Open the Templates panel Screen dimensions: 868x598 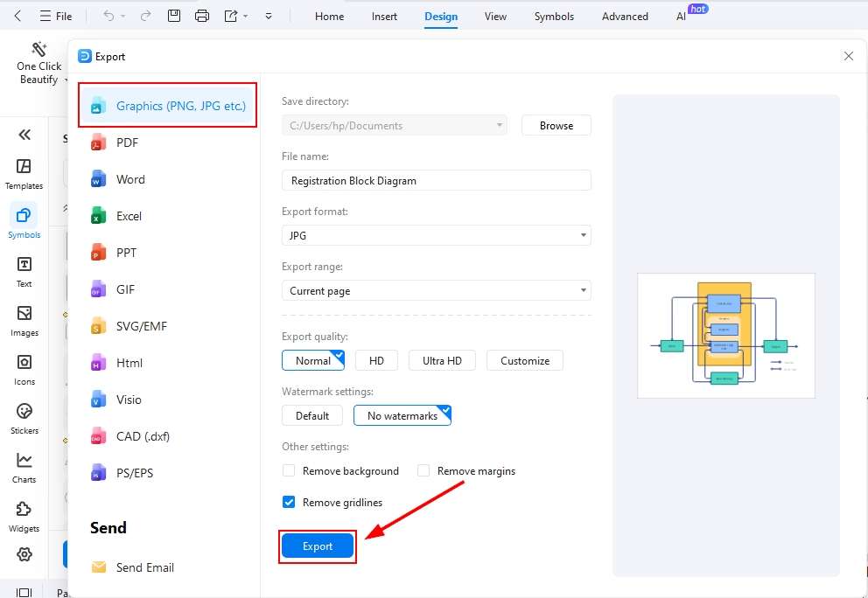point(24,171)
